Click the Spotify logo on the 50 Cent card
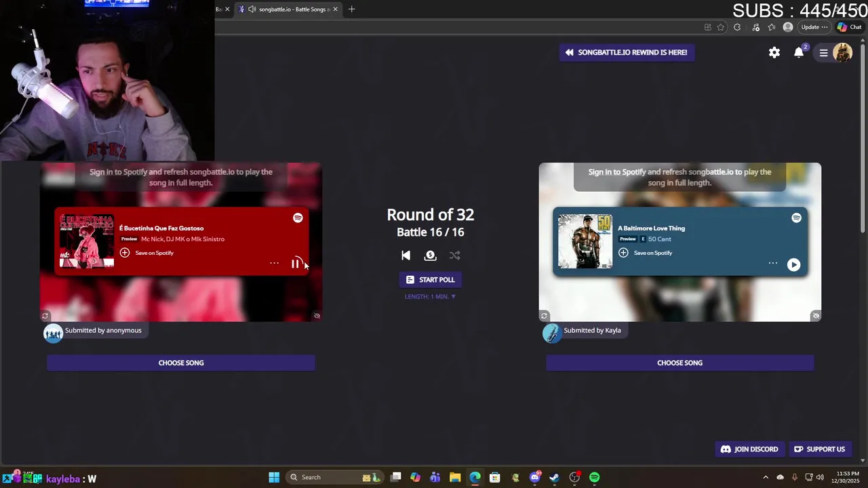 tap(796, 218)
